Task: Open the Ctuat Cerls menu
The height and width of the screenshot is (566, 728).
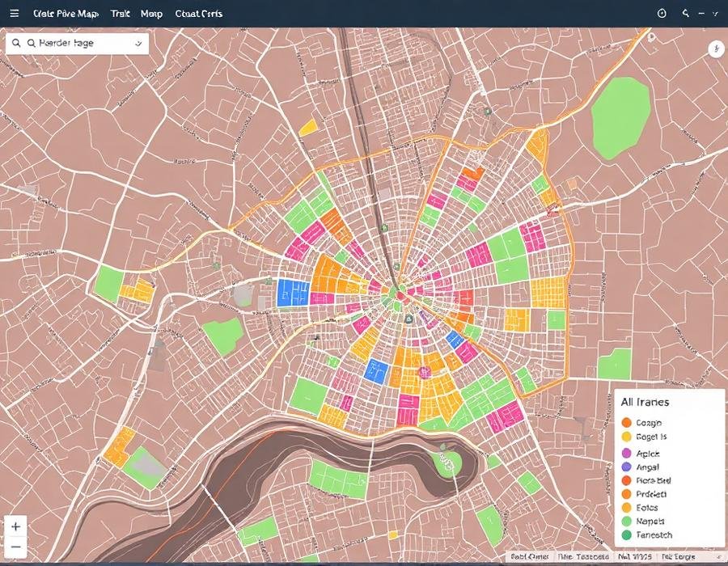Action: 199,14
